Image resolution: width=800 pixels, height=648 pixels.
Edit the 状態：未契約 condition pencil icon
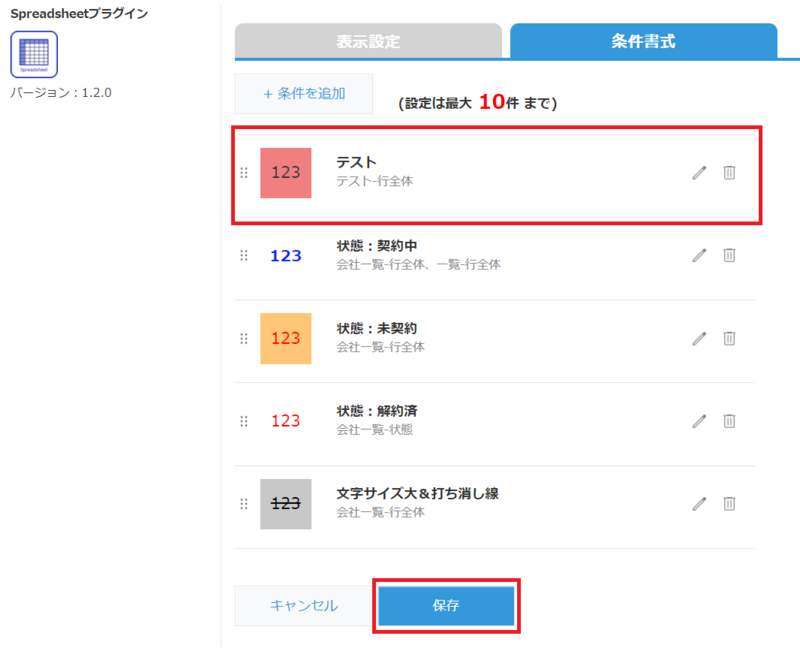[x=699, y=338]
